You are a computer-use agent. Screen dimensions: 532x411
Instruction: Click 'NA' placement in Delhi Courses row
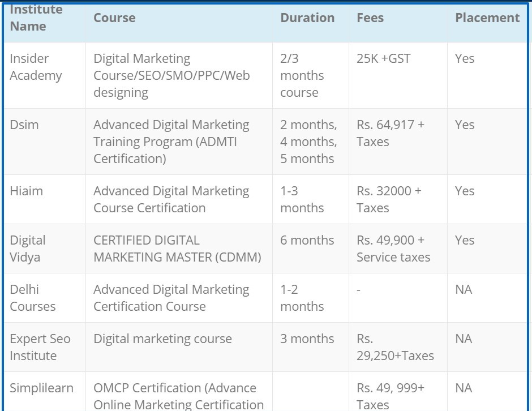point(487,298)
